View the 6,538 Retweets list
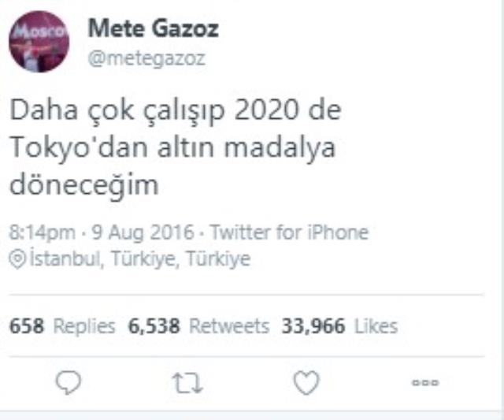The width and height of the screenshot is (504, 420). [x=198, y=326]
